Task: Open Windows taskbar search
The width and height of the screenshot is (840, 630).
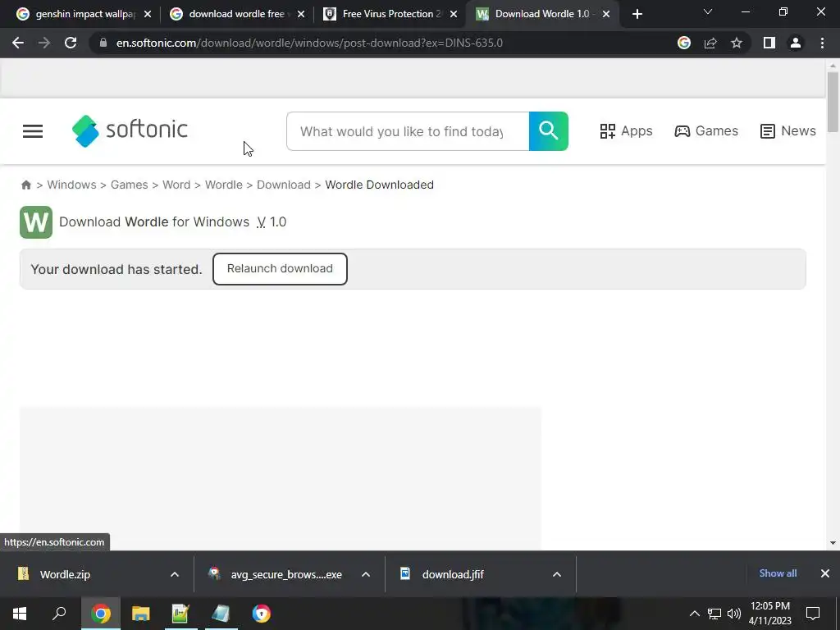Action: pyautogui.click(x=59, y=614)
